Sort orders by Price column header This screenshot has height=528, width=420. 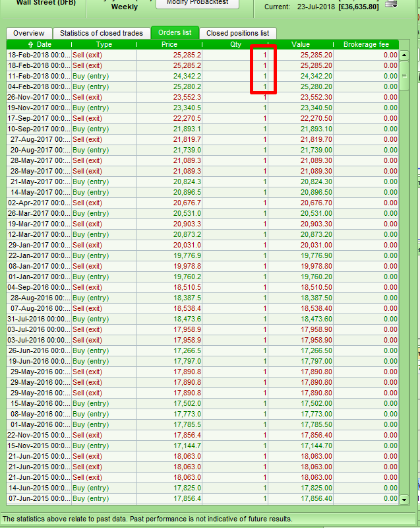[x=169, y=44]
